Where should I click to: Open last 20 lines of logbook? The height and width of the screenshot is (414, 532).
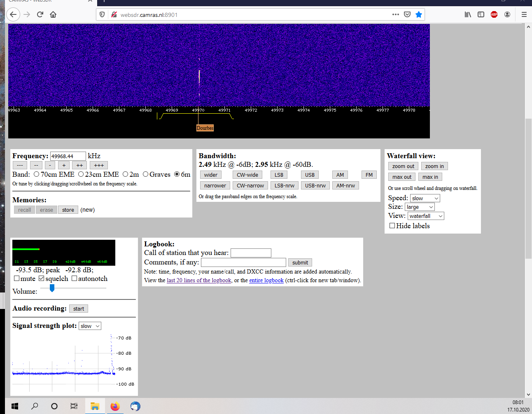pyautogui.click(x=199, y=281)
